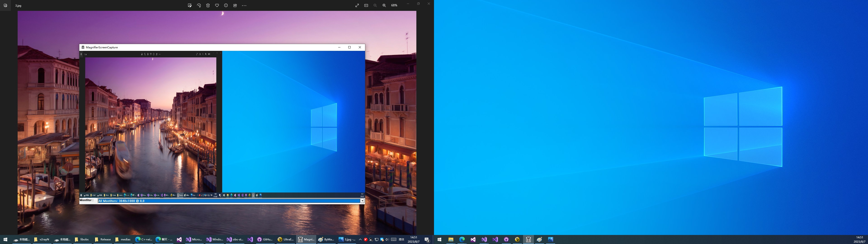
Task: Click the Share icon in Photos toolbar
Action: (235, 5)
